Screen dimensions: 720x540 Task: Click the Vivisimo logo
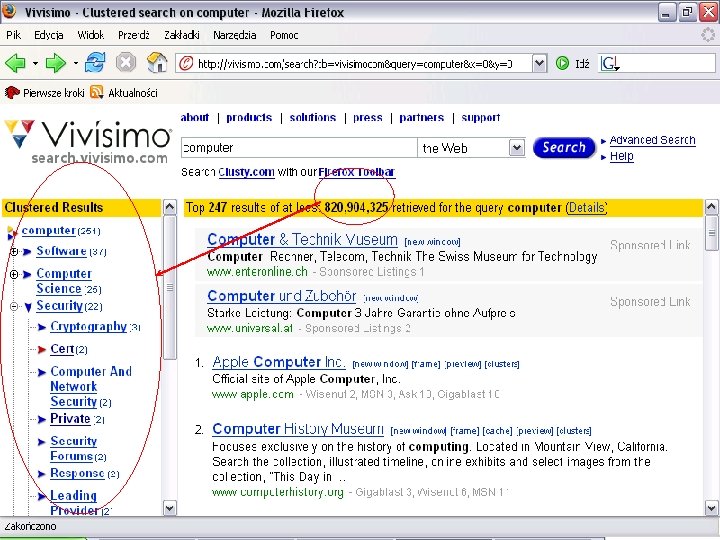coord(88,141)
